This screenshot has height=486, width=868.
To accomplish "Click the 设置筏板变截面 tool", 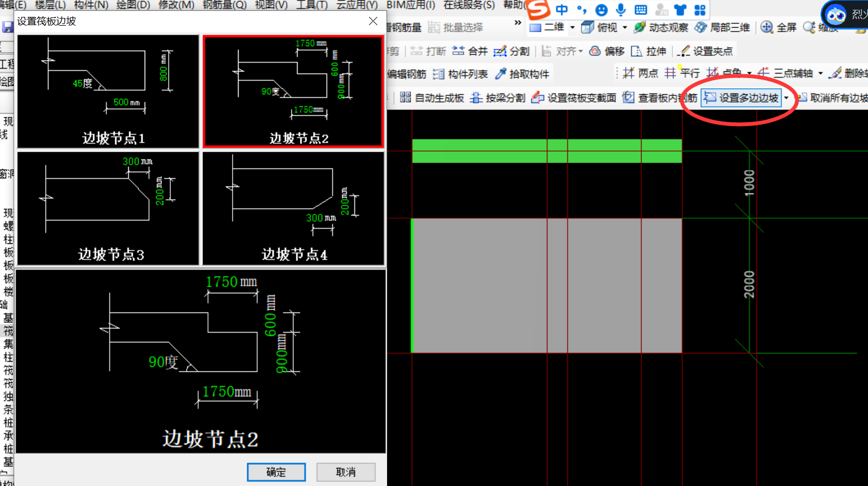I will point(574,98).
